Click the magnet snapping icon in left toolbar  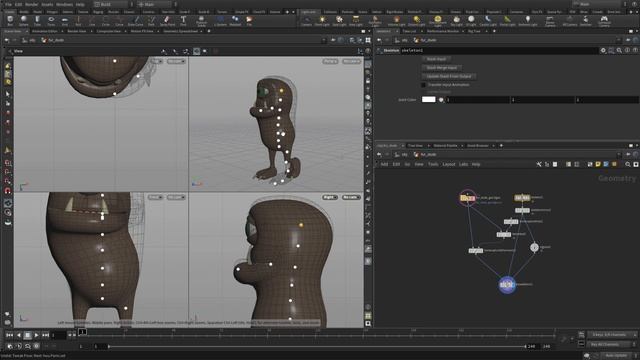(x=8, y=191)
